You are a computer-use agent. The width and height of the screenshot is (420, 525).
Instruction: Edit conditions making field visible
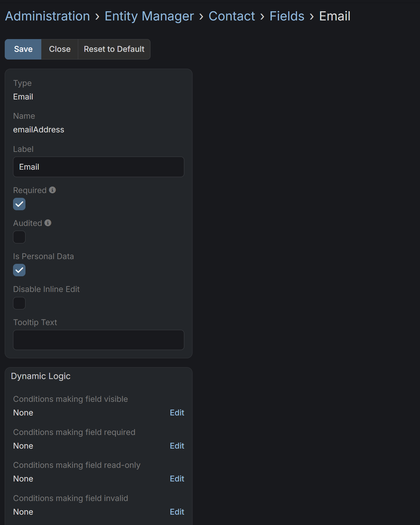[177, 413]
